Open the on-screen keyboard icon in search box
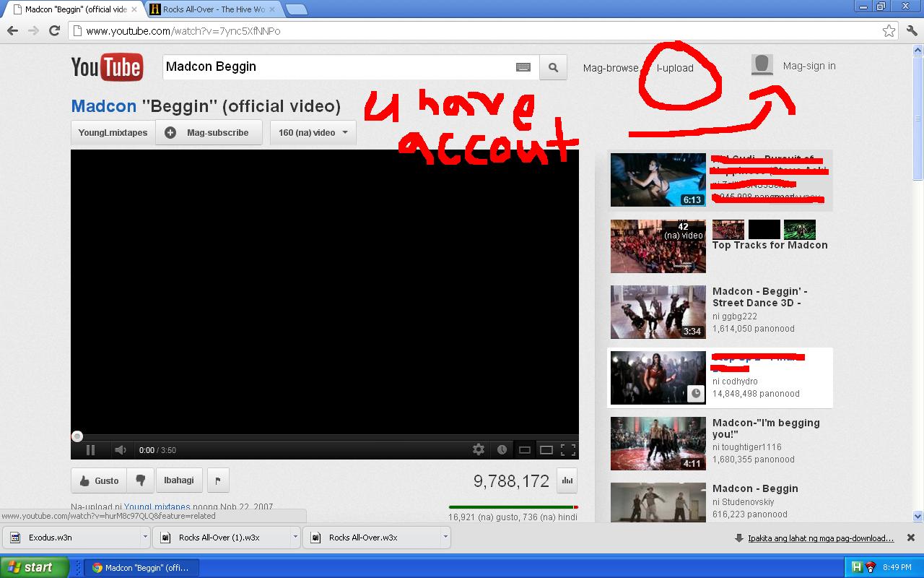The height and width of the screenshot is (578, 924). click(x=523, y=67)
